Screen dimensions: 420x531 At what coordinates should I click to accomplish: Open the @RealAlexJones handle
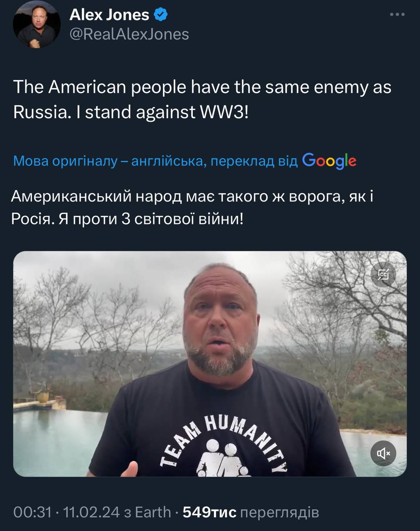129,34
